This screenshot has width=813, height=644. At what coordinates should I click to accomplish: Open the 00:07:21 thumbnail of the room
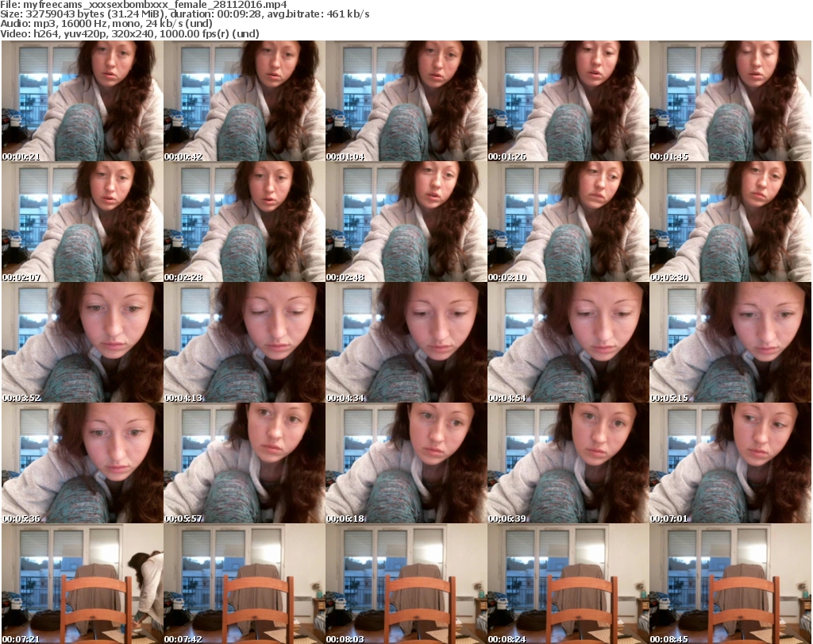tap(82, 584)
